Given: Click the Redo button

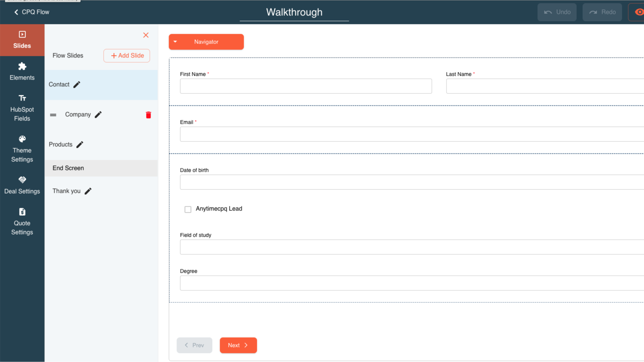Looking at the screenshot, I should point(602,12).
